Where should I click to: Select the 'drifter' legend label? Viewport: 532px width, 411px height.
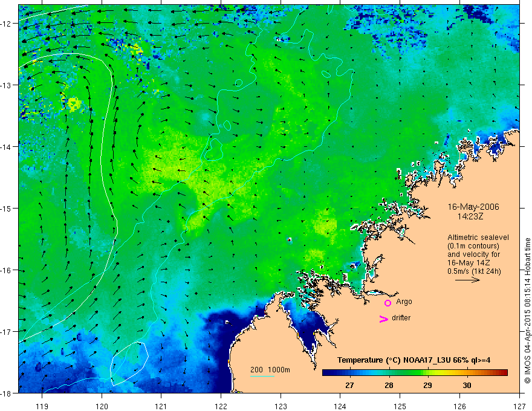(401, 318)
